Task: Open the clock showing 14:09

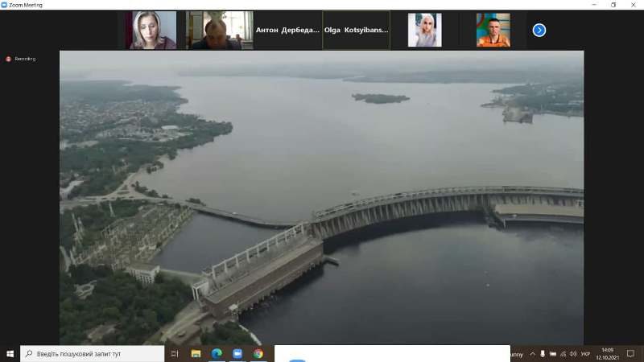Action: (x=608, y=354)
